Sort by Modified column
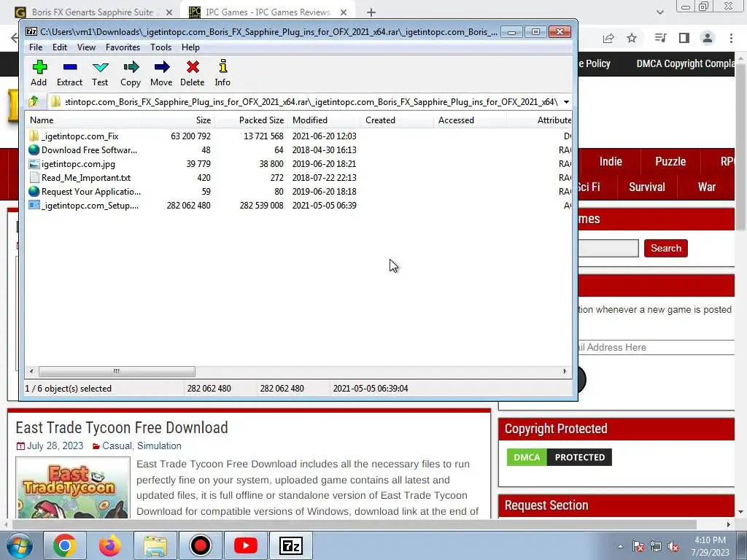Viewport: 747px width, 560px height. (x=325, y=120)
